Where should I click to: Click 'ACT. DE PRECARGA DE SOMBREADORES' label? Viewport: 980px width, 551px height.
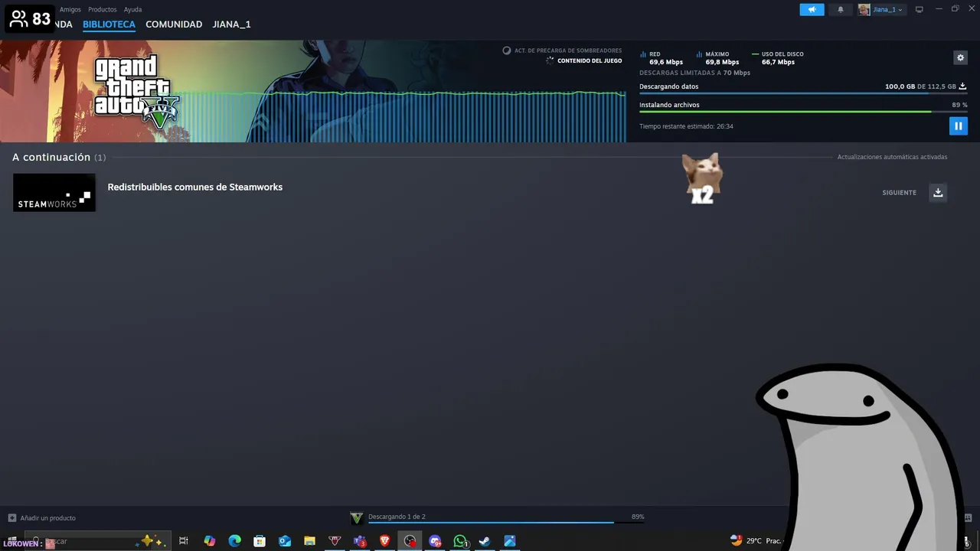568,51
